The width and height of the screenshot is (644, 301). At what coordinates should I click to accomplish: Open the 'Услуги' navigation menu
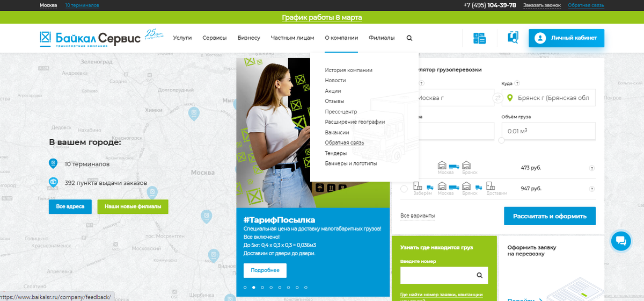(182, 38)
